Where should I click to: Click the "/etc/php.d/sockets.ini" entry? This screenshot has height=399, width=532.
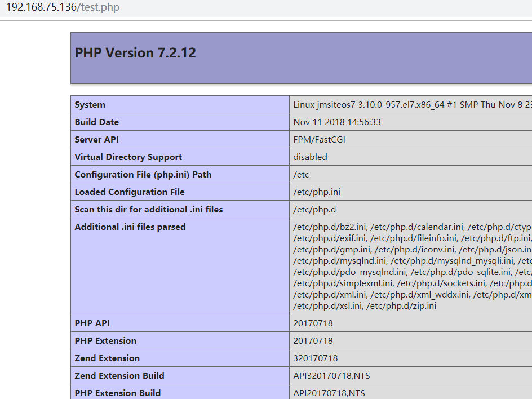(441, 283)
